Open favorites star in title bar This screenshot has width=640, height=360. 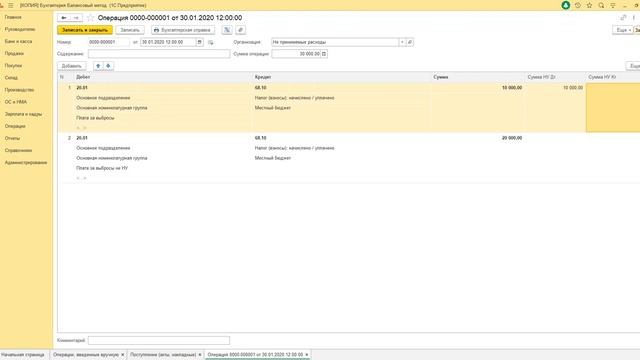click(589, 5)
